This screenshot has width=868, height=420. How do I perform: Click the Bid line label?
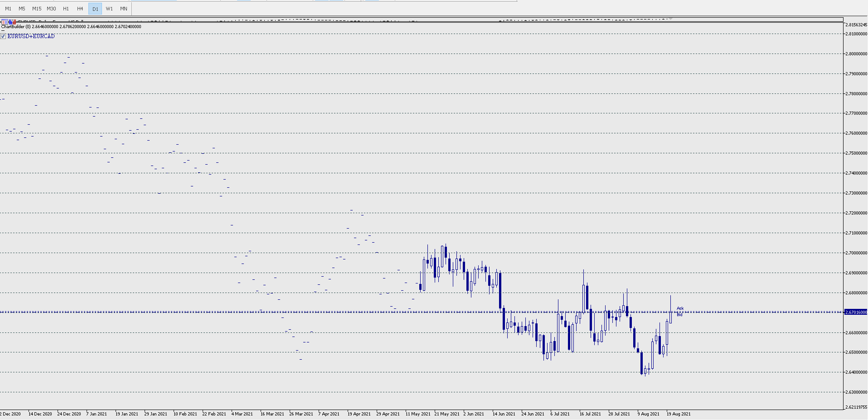tap(679, 315)
